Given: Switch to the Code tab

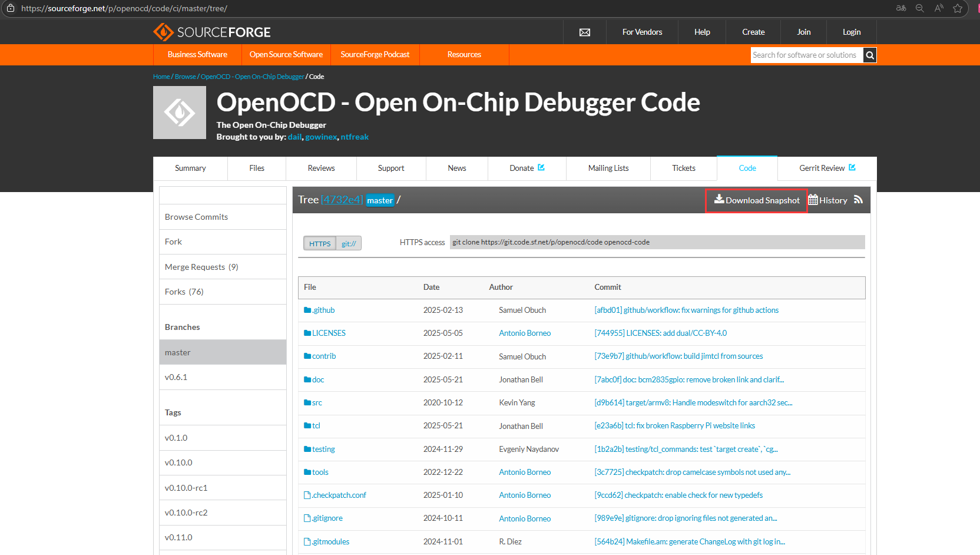Looking at the screenshot, I should point(747,168).
